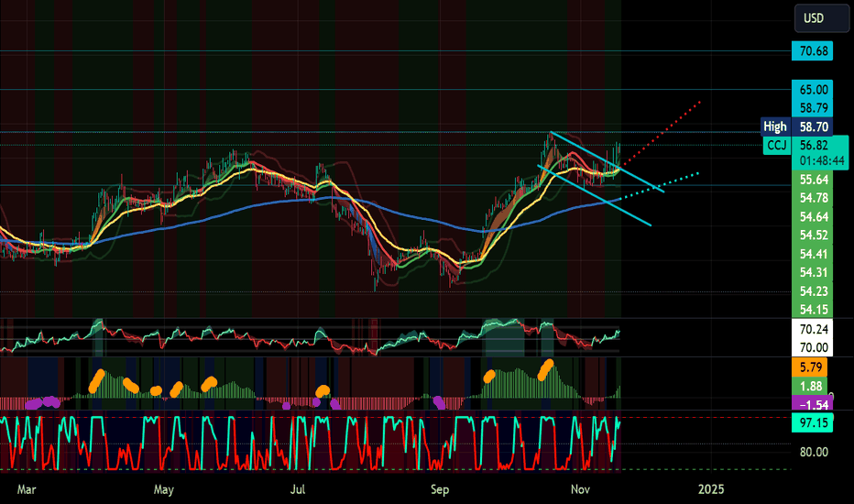854x504 pixels.
Task: Click the May label on time axis
Action: click(x=163, y=489)
